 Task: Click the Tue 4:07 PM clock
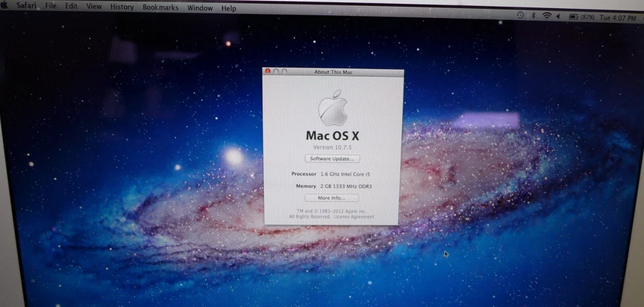pos(618,18)
